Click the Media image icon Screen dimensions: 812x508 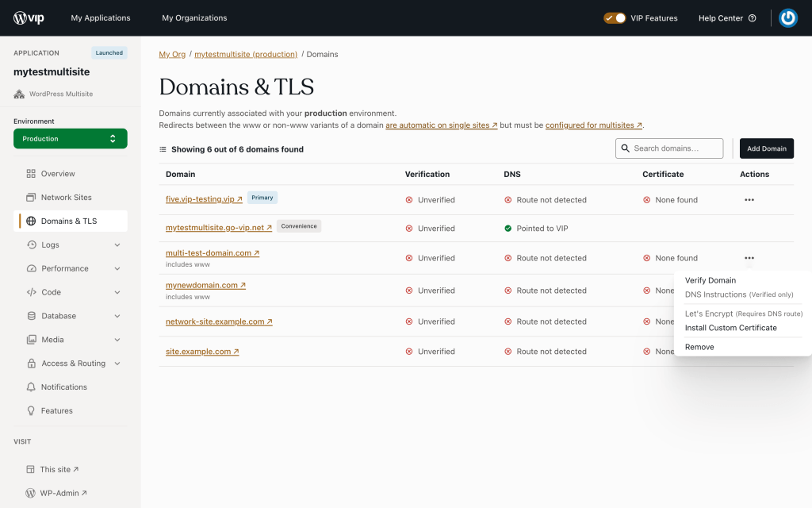point(32,340)
